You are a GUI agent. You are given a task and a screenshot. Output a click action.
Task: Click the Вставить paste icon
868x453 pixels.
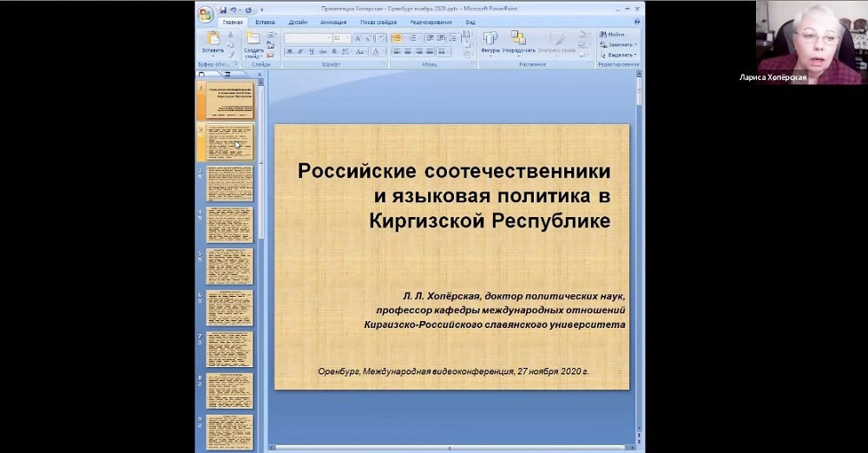click(x=213, y=38)
